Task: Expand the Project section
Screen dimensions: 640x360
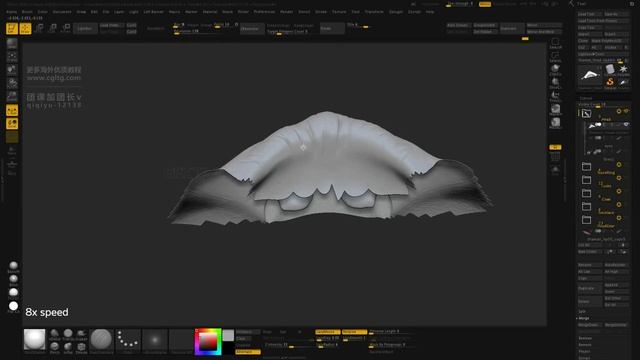Action: (584, 351)
